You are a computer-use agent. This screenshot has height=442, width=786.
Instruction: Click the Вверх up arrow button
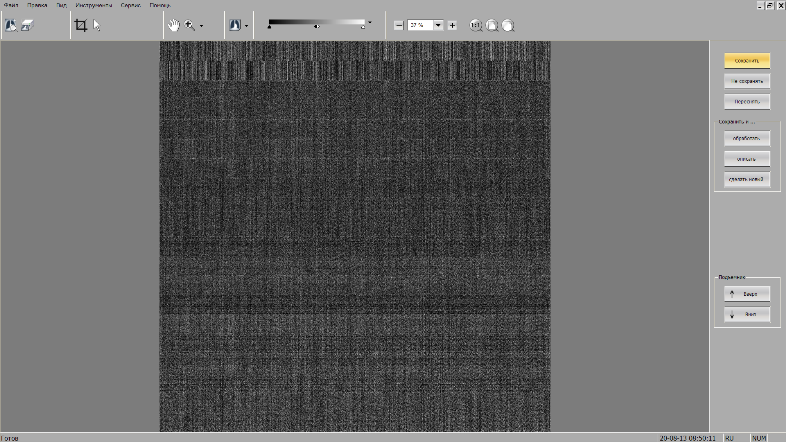pos(747,294)
